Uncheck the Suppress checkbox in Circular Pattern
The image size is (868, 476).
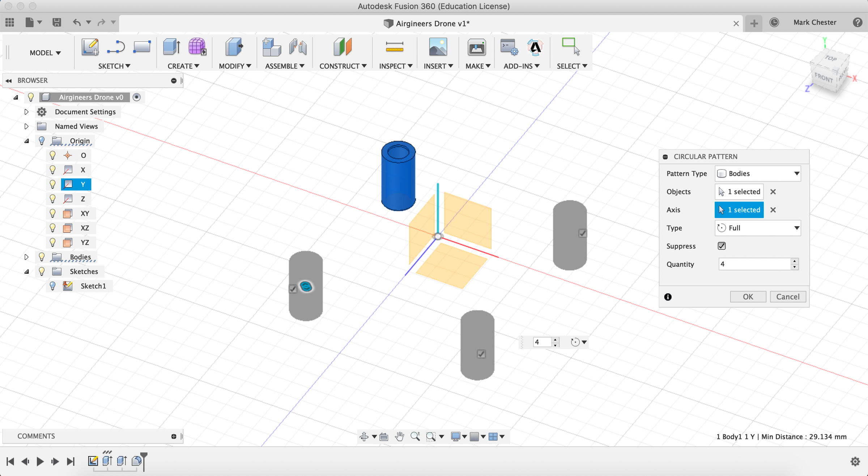tap(722, 246)
